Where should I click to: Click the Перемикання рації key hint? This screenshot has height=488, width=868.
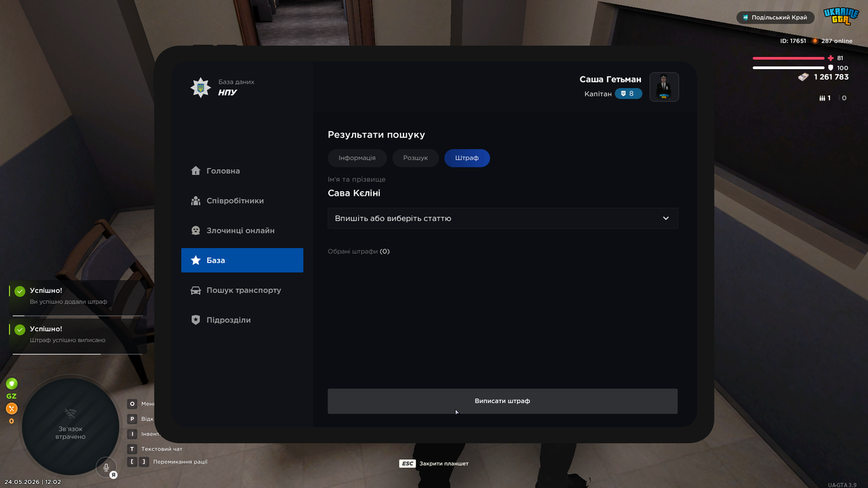click(x=168, y=462)
